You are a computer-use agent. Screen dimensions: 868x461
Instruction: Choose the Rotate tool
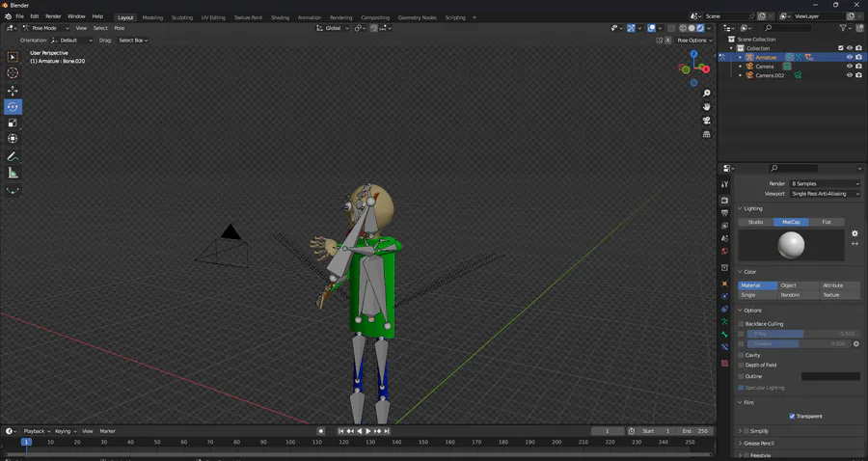coord(13,107)
